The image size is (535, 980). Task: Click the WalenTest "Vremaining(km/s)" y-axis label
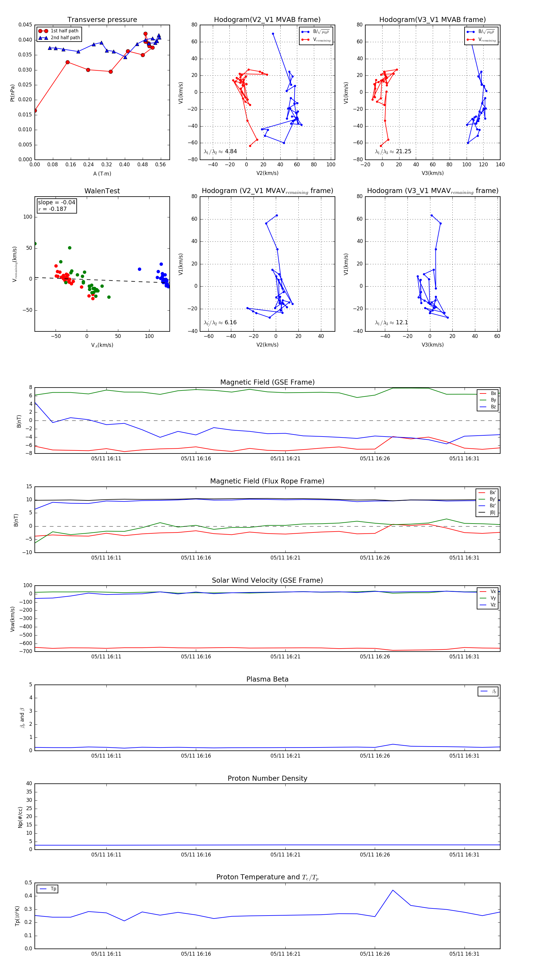click(15, 264)
